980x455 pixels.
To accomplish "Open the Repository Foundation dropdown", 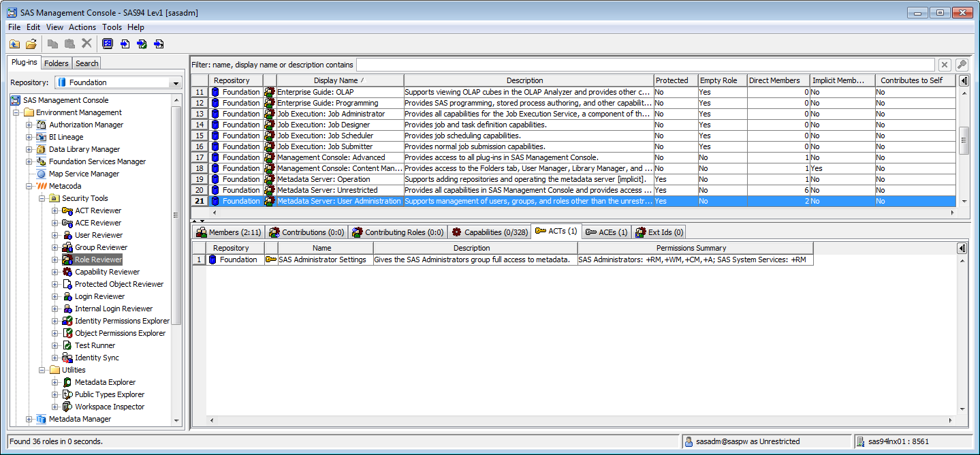I will 176,82.
